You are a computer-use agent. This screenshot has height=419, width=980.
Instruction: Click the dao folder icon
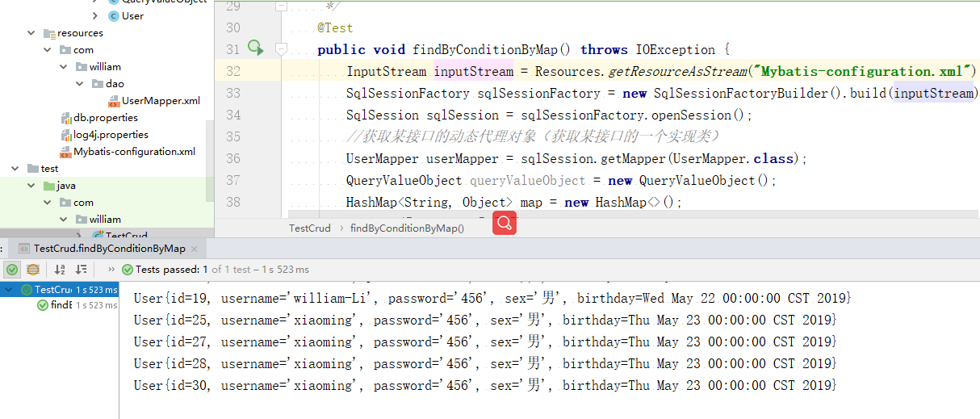[97, 84]
